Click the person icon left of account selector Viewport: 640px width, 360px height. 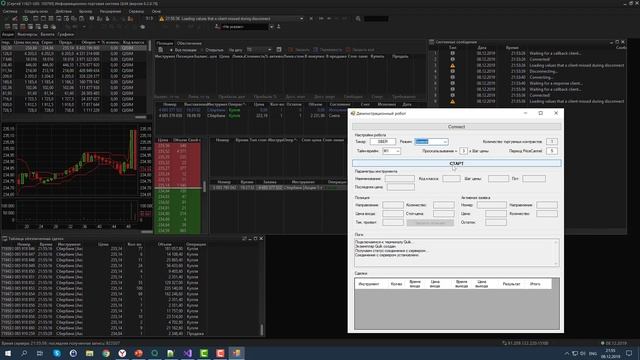point(217,27)
